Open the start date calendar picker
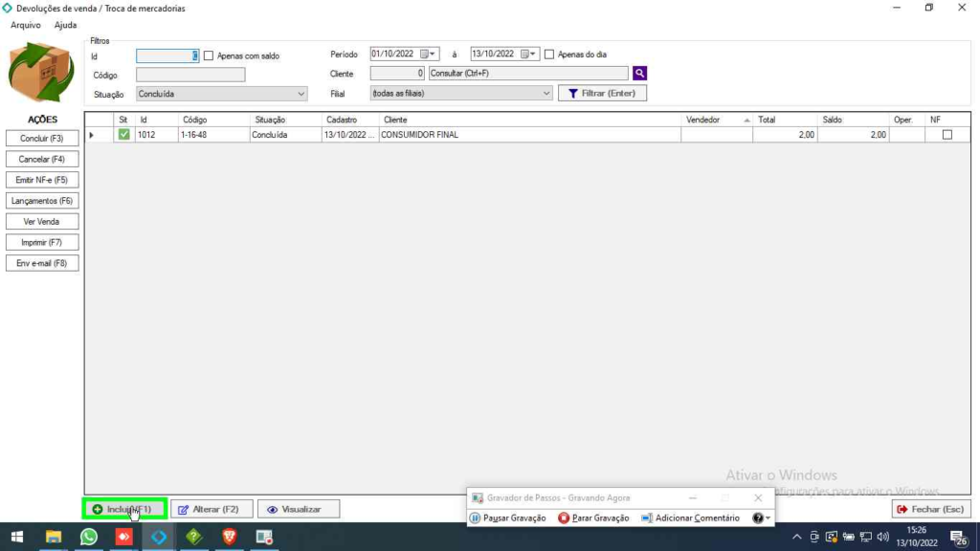Image resolution: width=980 pixels, height=551 pixels. pos(434,55)
